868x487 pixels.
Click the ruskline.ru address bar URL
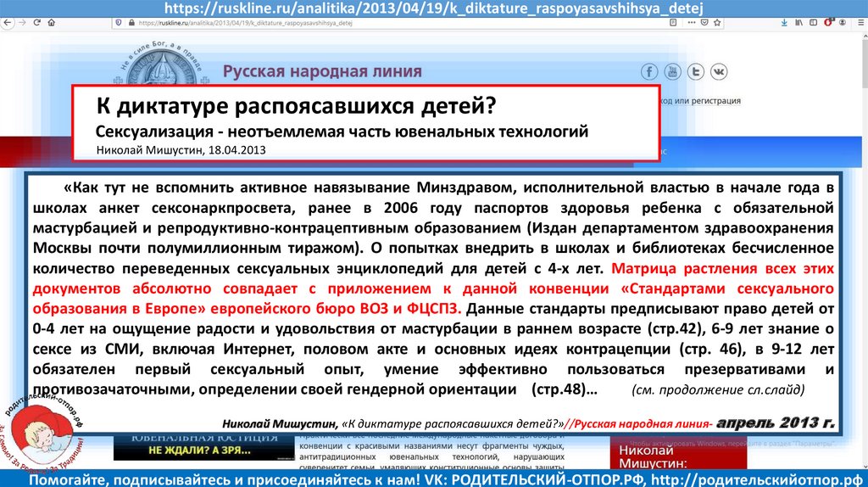point(245,23)
